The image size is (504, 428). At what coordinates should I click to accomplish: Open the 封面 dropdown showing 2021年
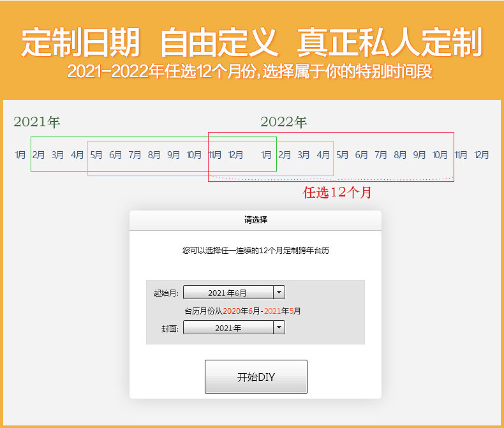(233, 328)
